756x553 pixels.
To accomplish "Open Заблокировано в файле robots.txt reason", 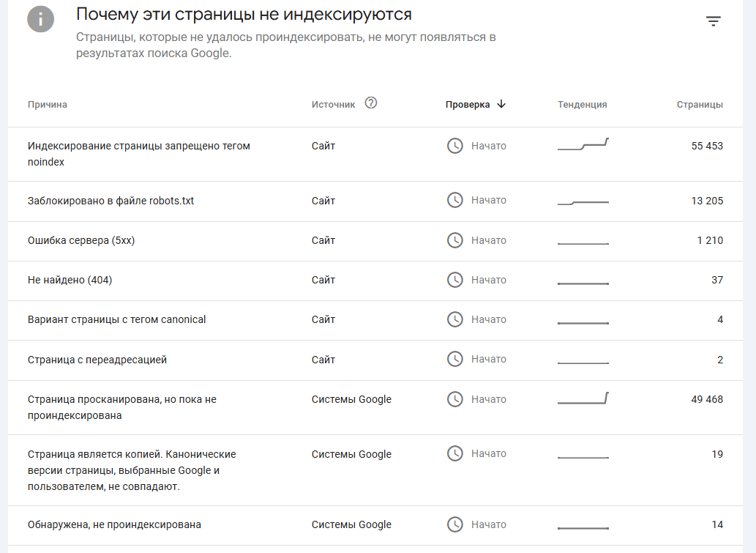I will point(111,201).
